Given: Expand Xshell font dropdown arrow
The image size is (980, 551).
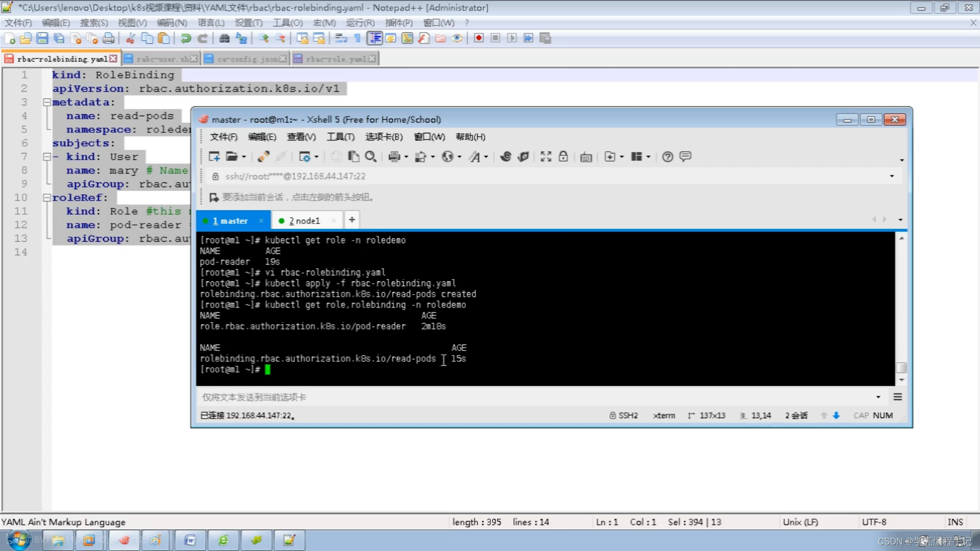Looking at the screenshot, I should tap(486, 157).
